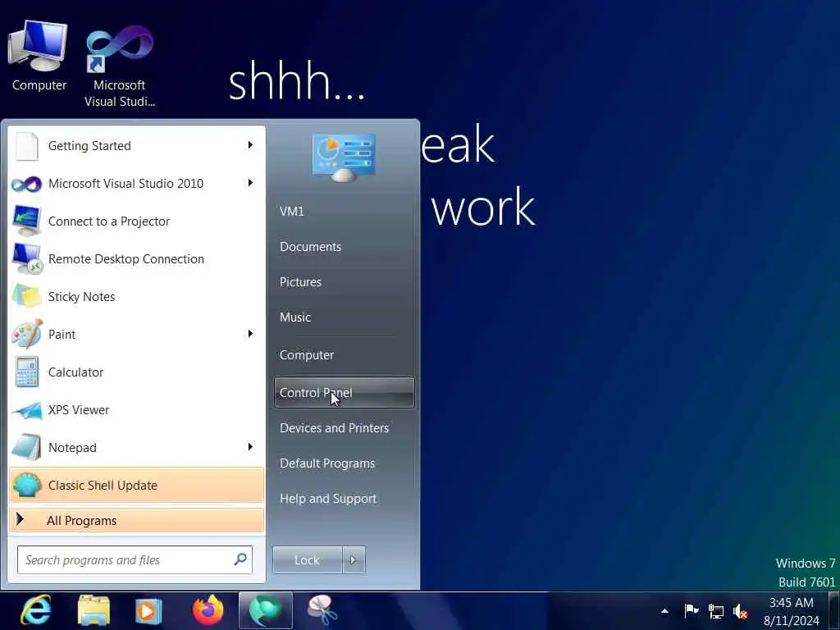The image size is (840, 630).
Task: Open Action Center flag icon
Action: tap(692, 610)
